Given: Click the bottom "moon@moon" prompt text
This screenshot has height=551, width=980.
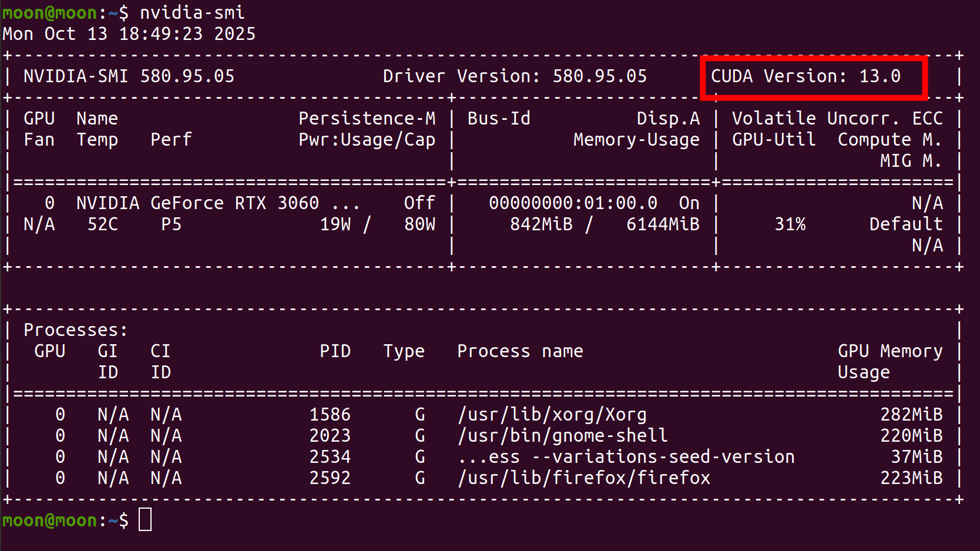Looking at the screenshot, I should (49, 520).
